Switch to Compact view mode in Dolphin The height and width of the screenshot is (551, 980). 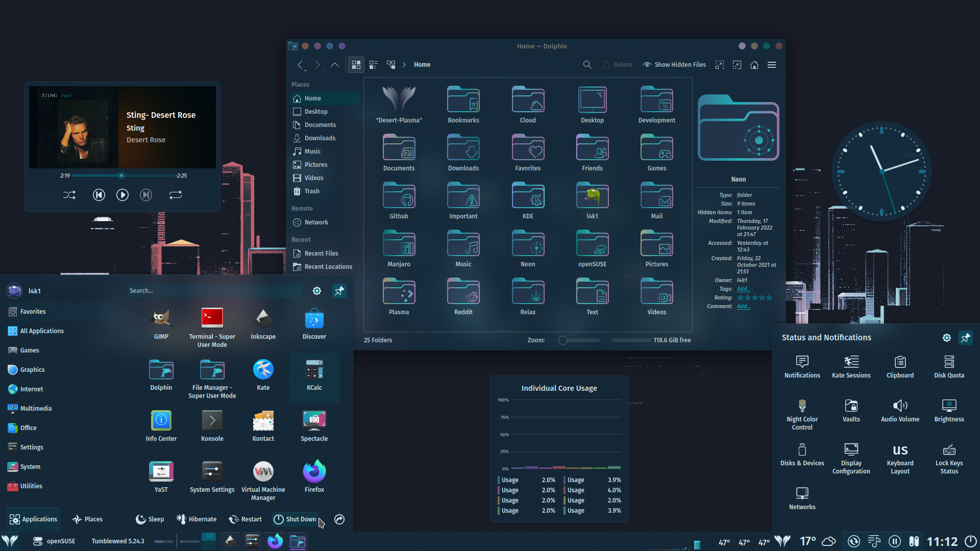click(x=374, y=65)
